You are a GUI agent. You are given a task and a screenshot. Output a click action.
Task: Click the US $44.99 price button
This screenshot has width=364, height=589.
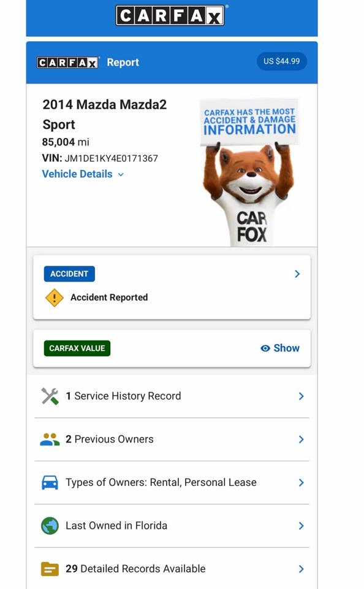(282, 61)
